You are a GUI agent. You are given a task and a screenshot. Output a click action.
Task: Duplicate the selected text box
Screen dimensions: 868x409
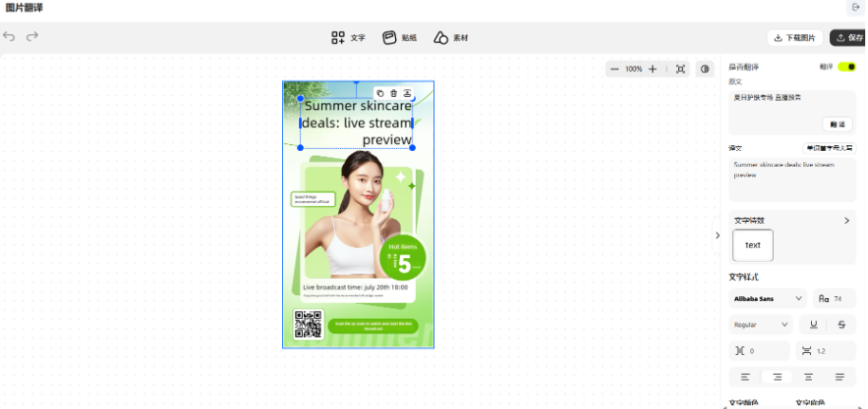pyautogui.click(x=381, y=93)
